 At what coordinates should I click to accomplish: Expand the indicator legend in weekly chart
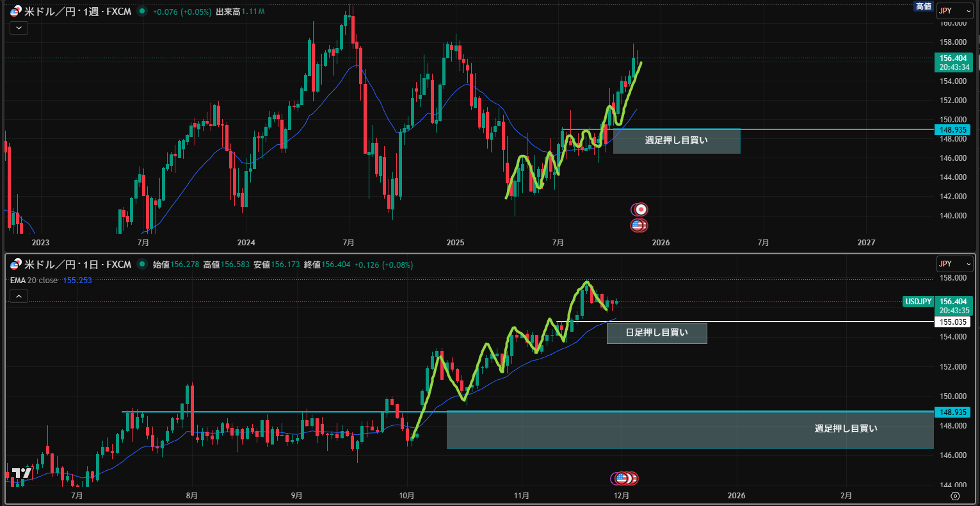point(19,28)
